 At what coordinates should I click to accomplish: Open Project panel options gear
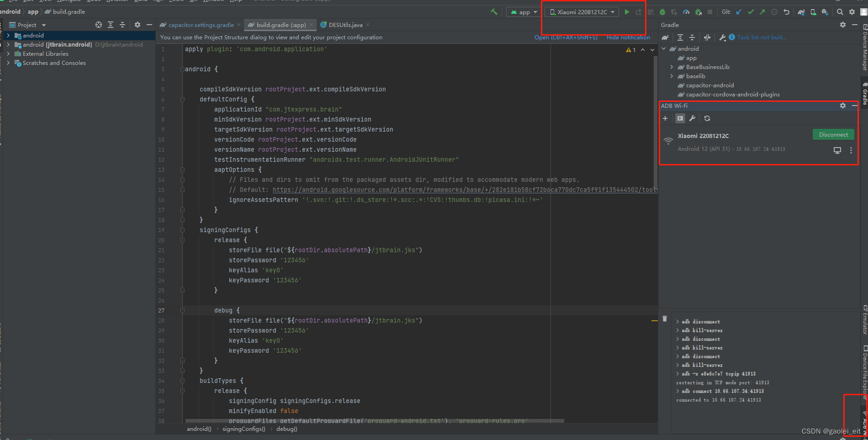tap(137, 25)
